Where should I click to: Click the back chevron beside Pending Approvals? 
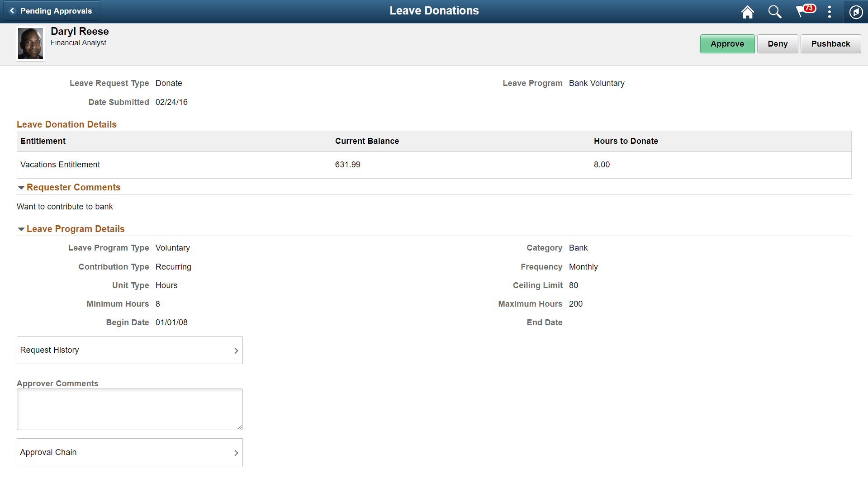tap(11, 10)
